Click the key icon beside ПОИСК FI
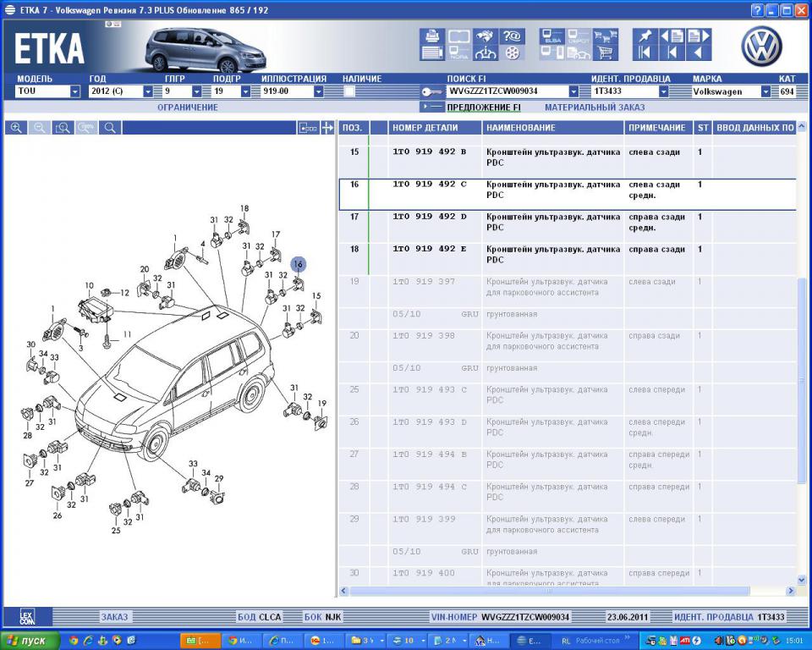 (x=431, y=92)
